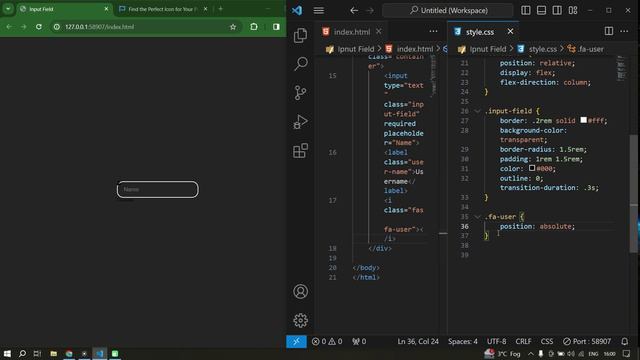Change line endings via CRLF indicator

[x=523, y=341]
